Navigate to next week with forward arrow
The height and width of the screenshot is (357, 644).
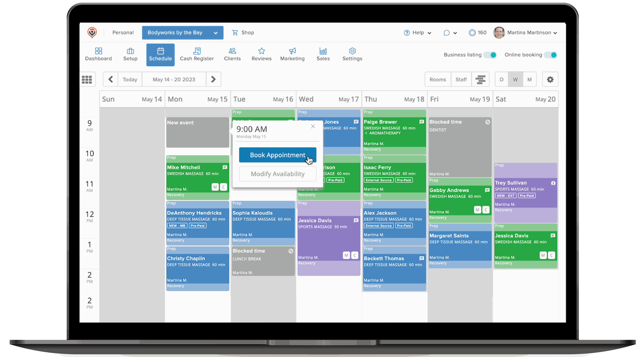[214, 80]
